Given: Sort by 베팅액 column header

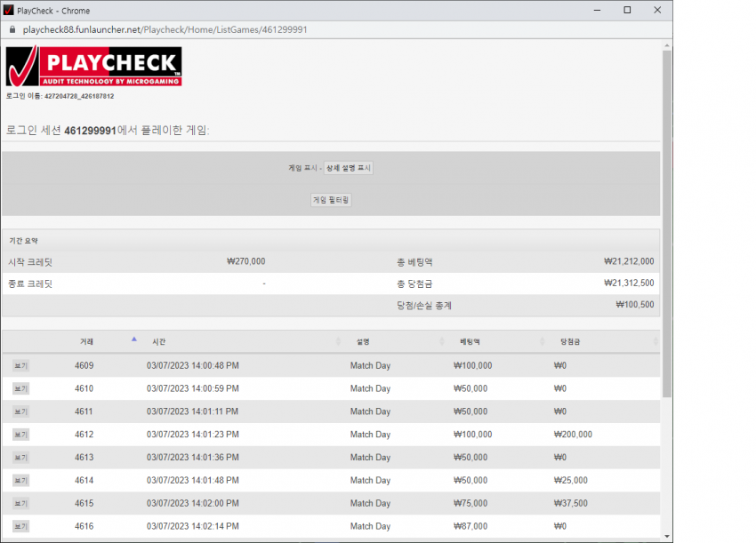Looking at the screenshot, I should coord(470,341).
